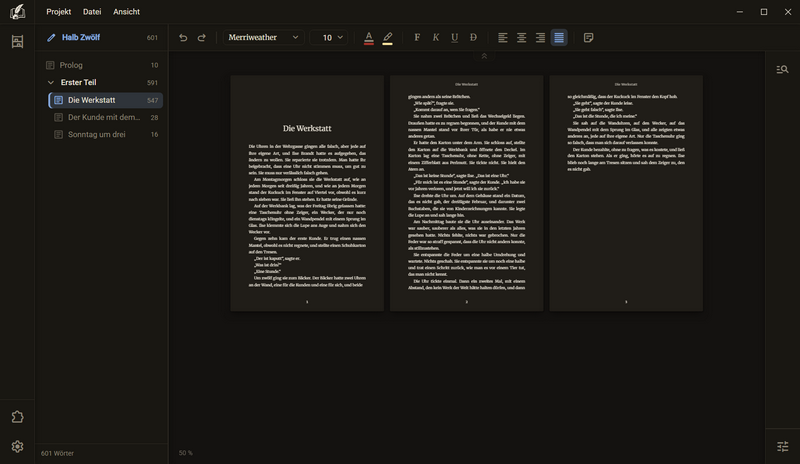Open the yellow highlight color picker
Image resolution: width=800 pixels, height=464 pixels.
[387, 37]
